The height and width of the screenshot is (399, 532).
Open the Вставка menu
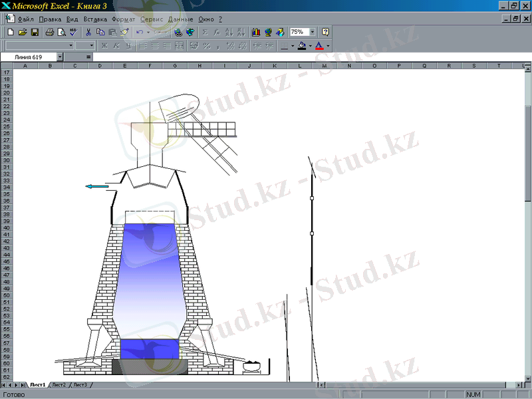[x=96, y=19]
